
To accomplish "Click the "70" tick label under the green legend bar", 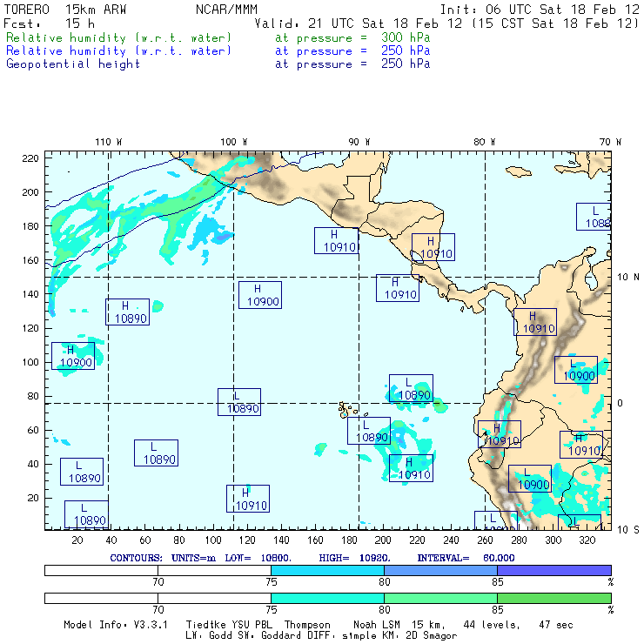I will click(x=158, y=610).
